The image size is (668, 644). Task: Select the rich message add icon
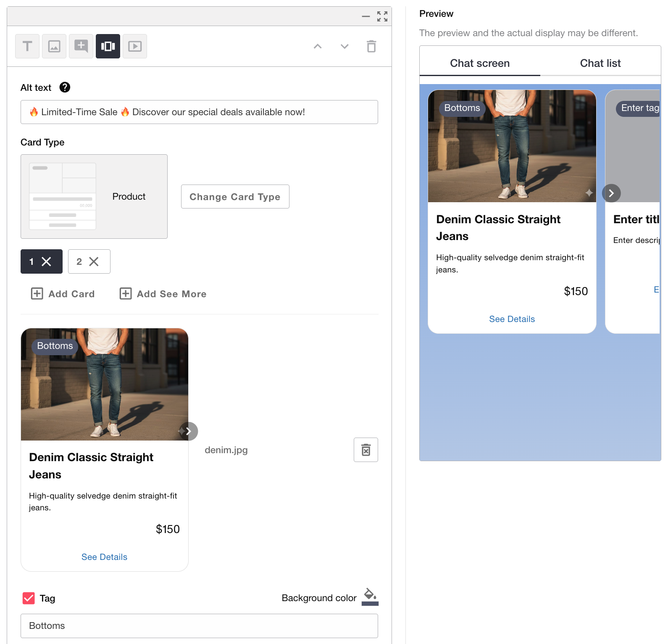pyautogui.click(x=81, y=46)
